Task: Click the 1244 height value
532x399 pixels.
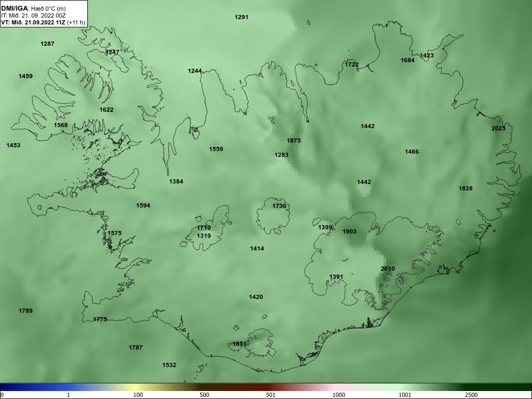Action: point(195,71)
